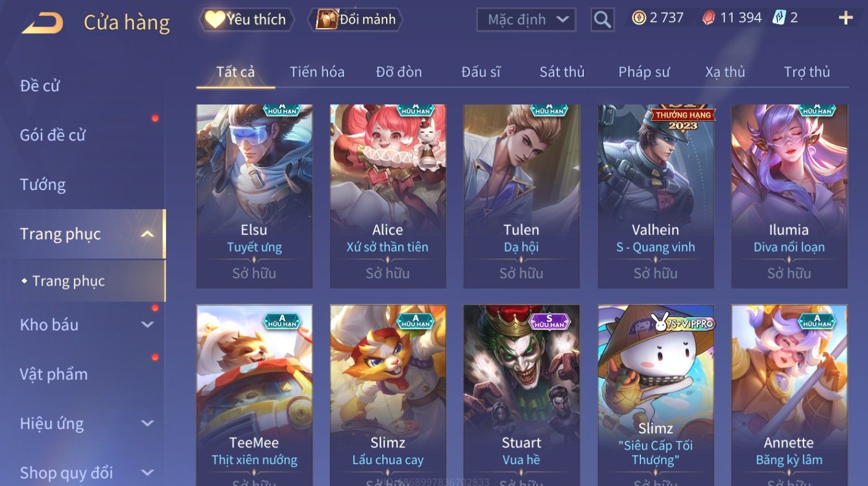
Task: Go back using the return arrow icon
Action: pos(43,23)
